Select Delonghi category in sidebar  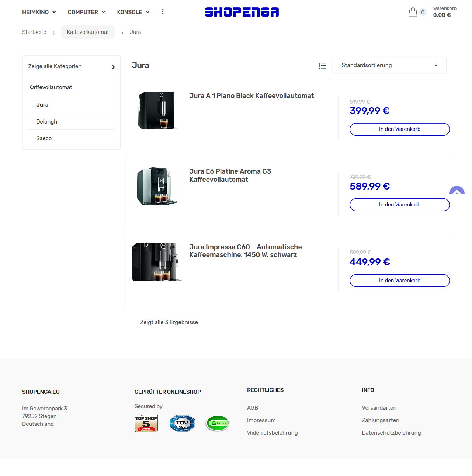point(47,122)
